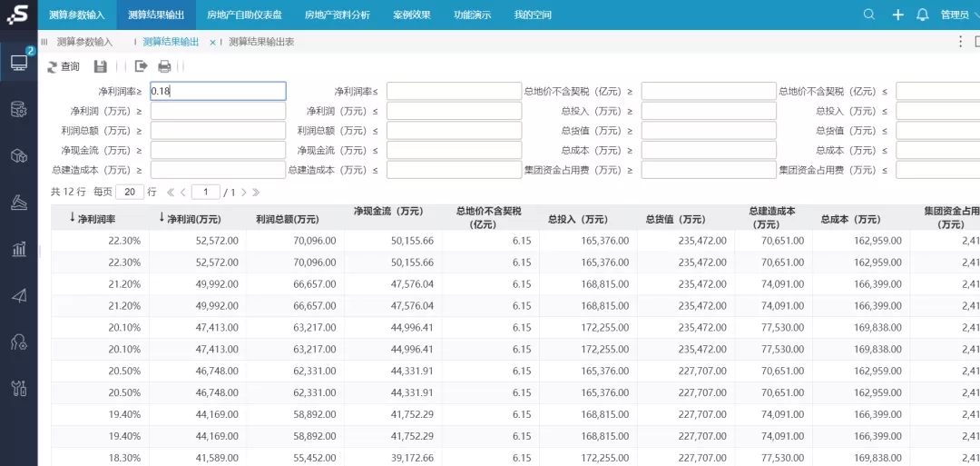Open the gavel sidebar icon
Image resolution: width=980 pixels, height=466 pixels.
[19, 202]
